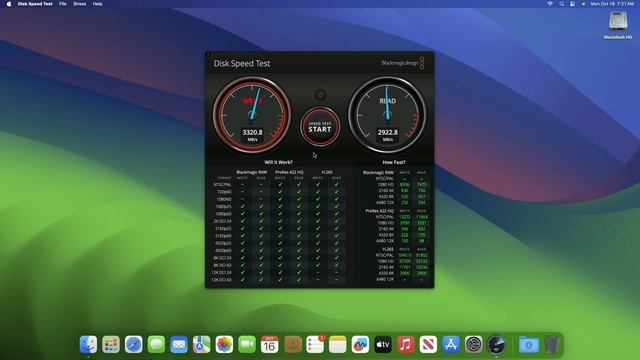Start the disk speed test
Image resolution: width=640 pixels, height=360 pixels.
click(320, 127)
